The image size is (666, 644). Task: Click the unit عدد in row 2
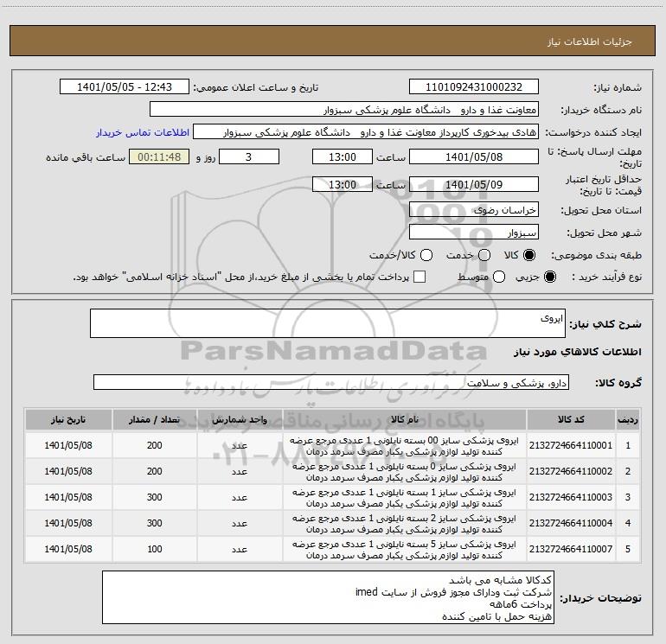click(240, 472)
